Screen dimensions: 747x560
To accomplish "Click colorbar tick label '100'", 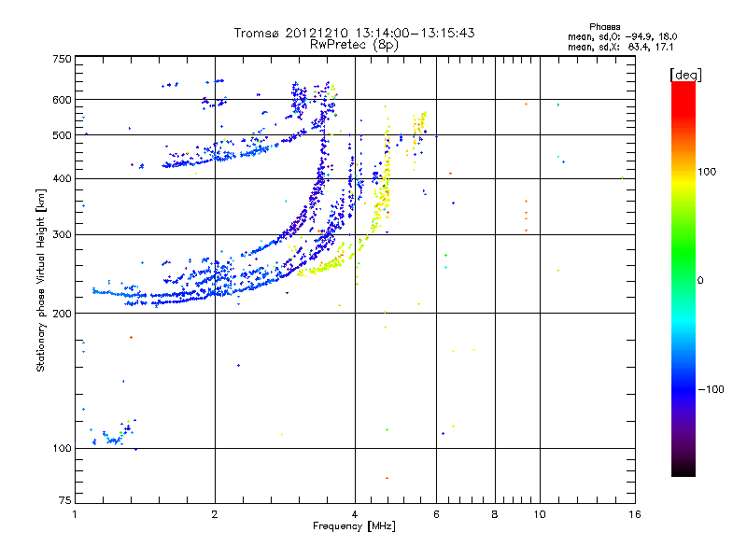I will click(707, 172).
